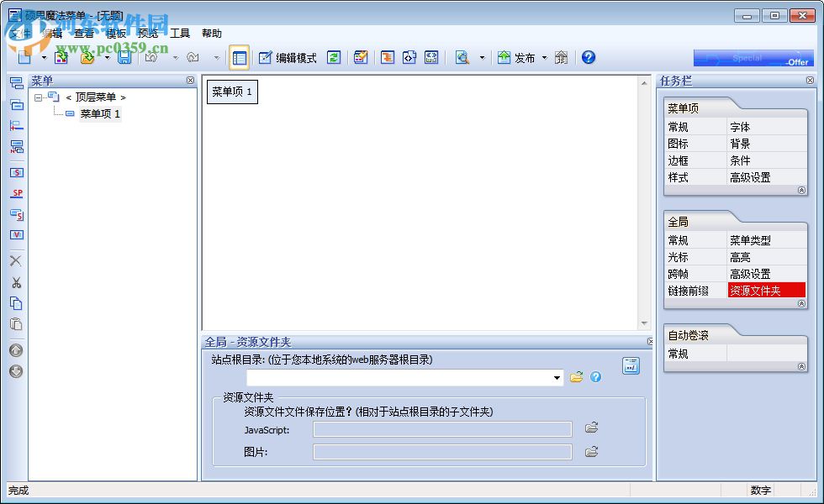Click the Paste icon on the left toolbar
This screenshot has height=504, width=824.
[15, 323]
